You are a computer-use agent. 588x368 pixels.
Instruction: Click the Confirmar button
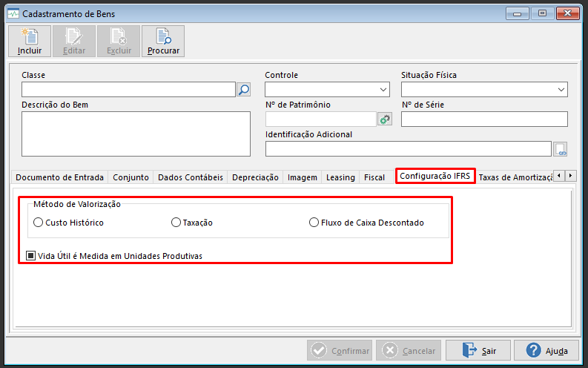tap(340, 350)
